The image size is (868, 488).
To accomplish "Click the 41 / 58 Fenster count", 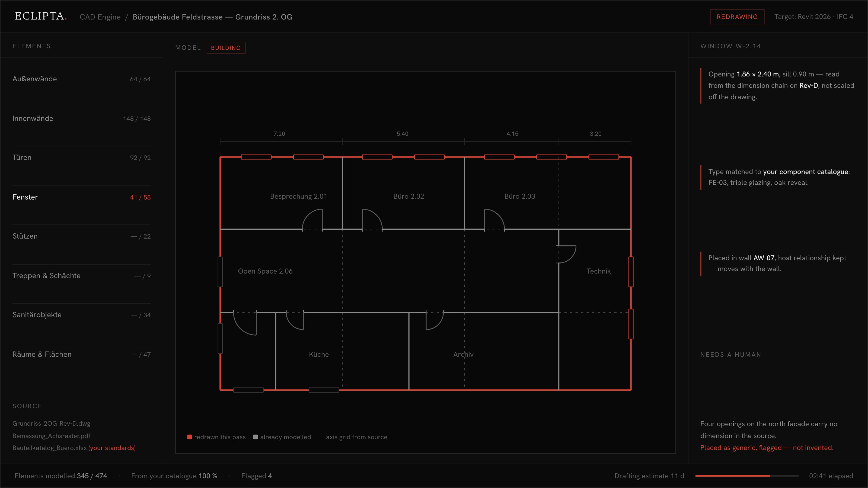I will (x=140, y=197).
